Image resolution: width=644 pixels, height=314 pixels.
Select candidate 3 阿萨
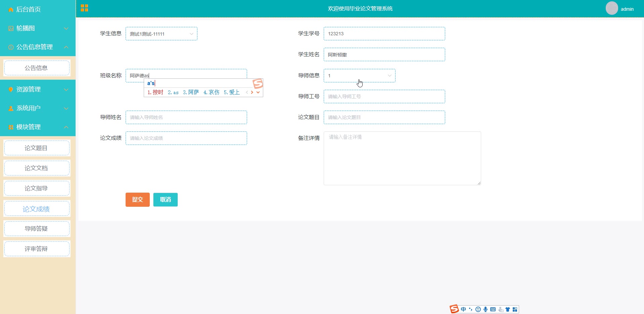click(x=191, y=92)
